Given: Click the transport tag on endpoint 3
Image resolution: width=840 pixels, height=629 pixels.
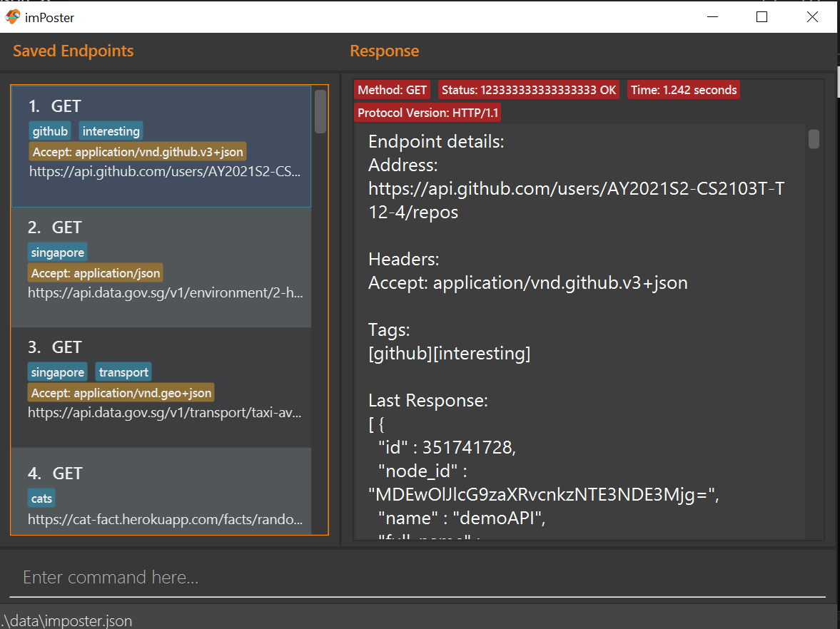Looking at the screenshot, I should (x=123, y=372).
